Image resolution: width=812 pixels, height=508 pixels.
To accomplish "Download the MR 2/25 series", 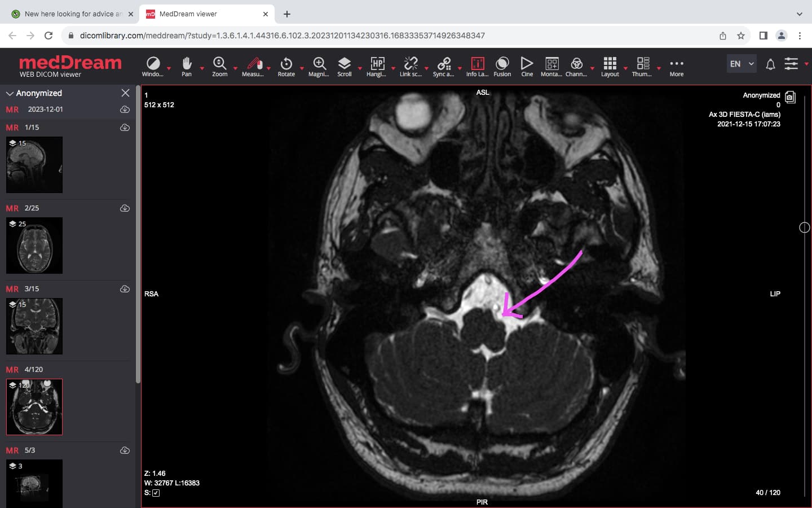I will click(x=125, y=208).
